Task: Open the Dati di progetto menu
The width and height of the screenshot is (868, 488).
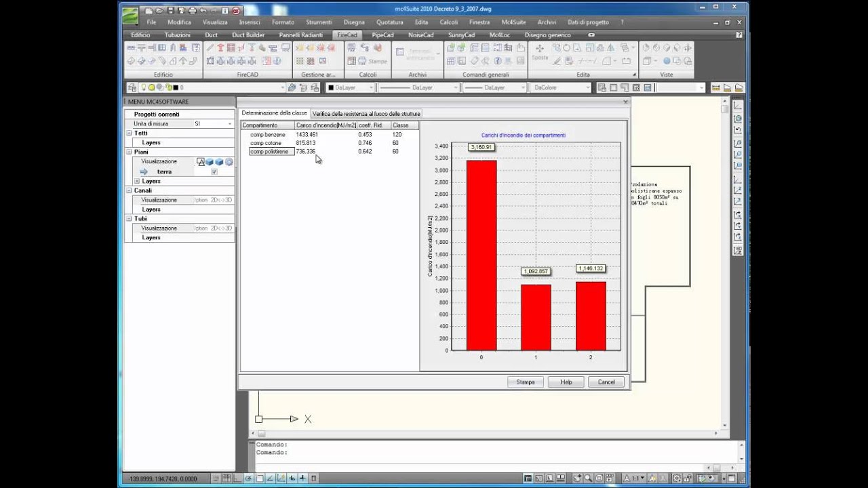Action: pyautogui.click(x=588, y=22)
